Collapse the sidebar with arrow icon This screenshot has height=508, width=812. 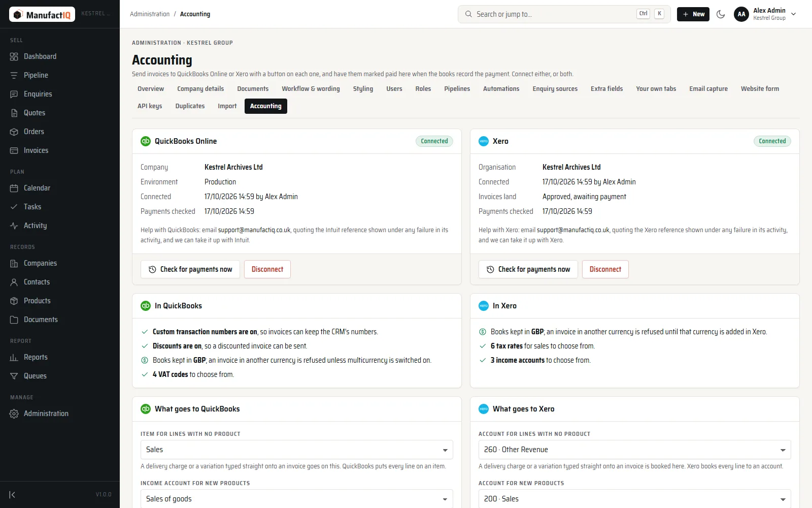(13, 494)
